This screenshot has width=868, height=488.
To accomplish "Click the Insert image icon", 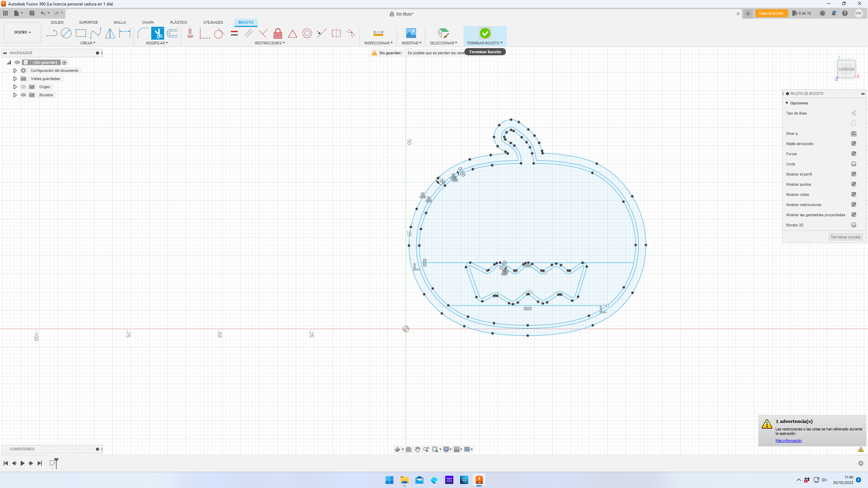I will click(x=411, y=33).
